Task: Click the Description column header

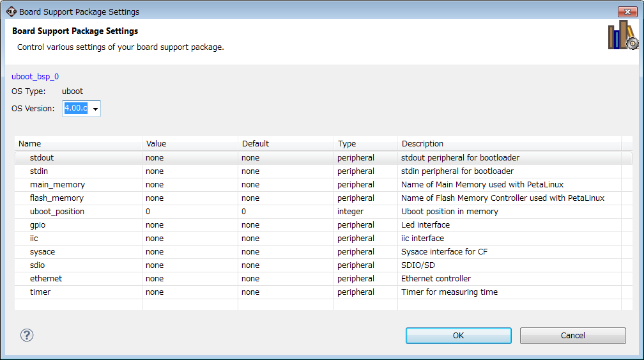Action: (x=422, y=144)
